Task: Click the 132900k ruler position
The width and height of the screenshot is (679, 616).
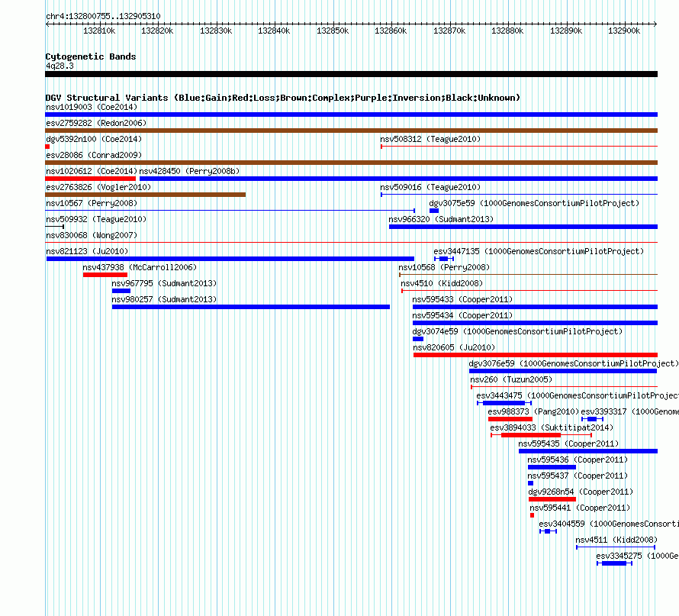Action: tap(624, 31)
